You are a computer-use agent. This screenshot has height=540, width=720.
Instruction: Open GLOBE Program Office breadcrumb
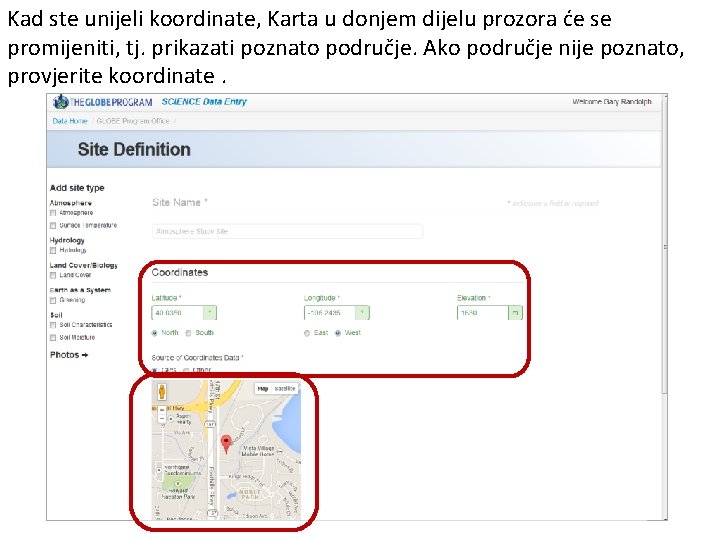[133, 121]
